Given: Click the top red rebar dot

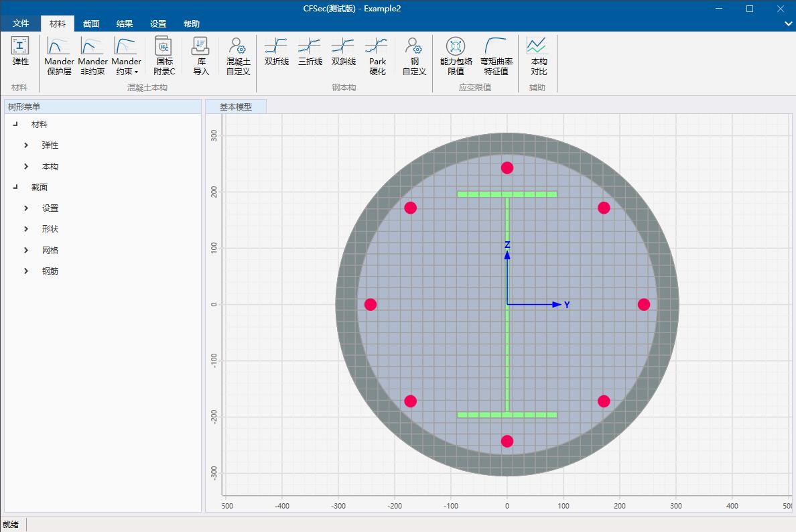Looking at the screenshot, I should (x=507, y=168).
